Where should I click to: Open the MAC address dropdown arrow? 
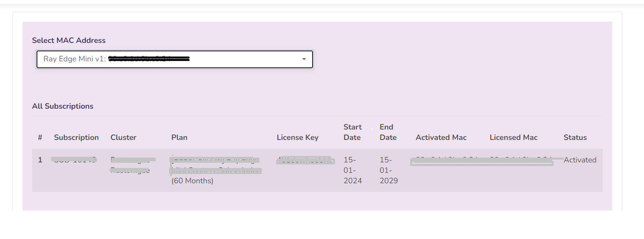tap(304, 59)
